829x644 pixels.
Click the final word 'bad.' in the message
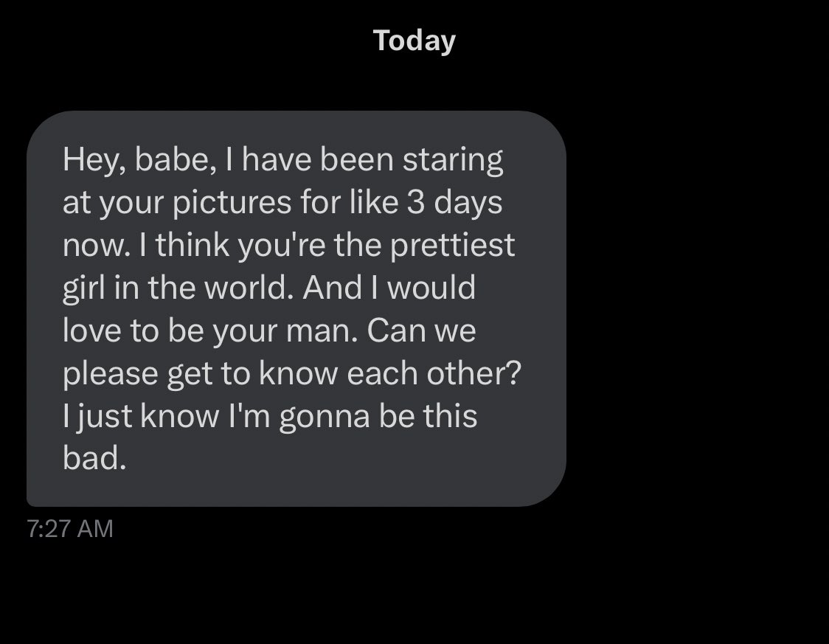(94, 458)
